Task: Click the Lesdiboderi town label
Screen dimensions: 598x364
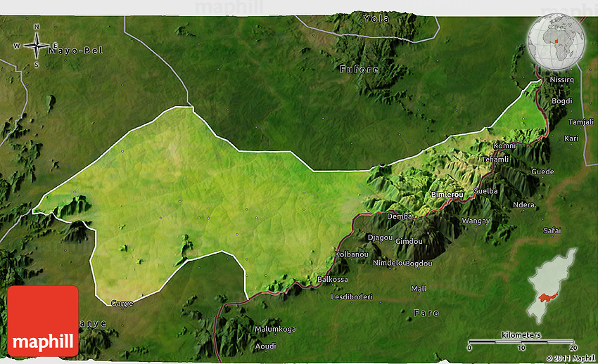Action: 352,297
